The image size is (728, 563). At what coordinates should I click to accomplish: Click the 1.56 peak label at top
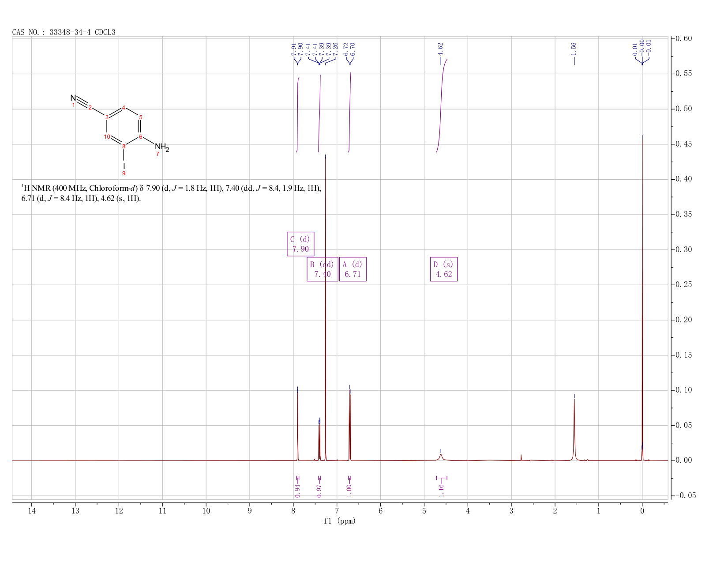(574, 49)
